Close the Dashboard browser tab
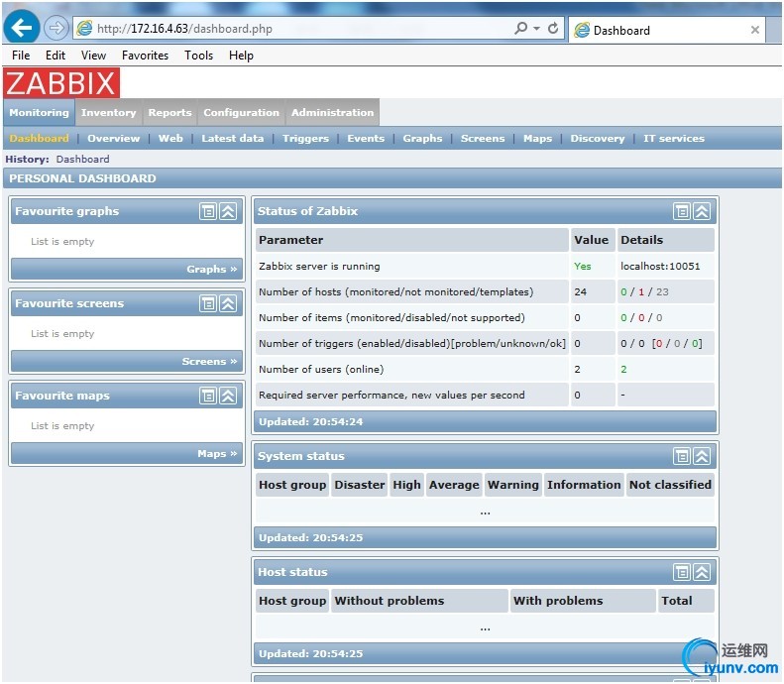The height and width of the screenshot is (684, 784). (755, 30)
